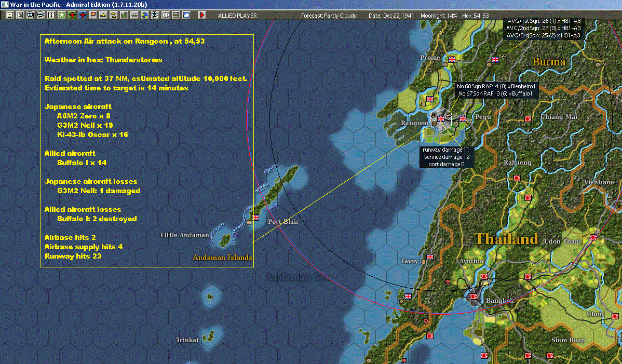The image size is (622, 364).
Task: Click the Little Andaman map label
Action: tap(184, 235)
